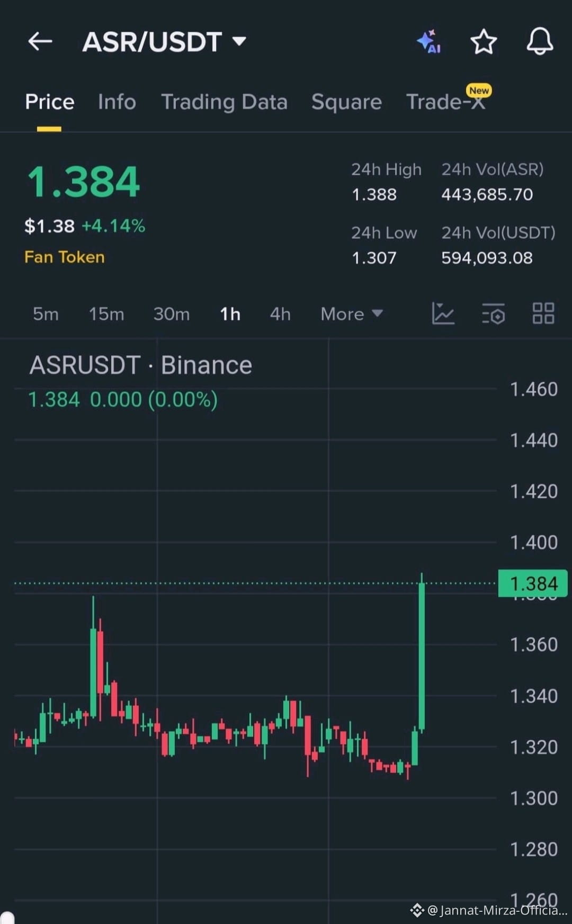The width and height of the screenshot is (572, 924).
Task: Open the ASR/USDT pair selector dropdown
Action: [x=164, y=42]
